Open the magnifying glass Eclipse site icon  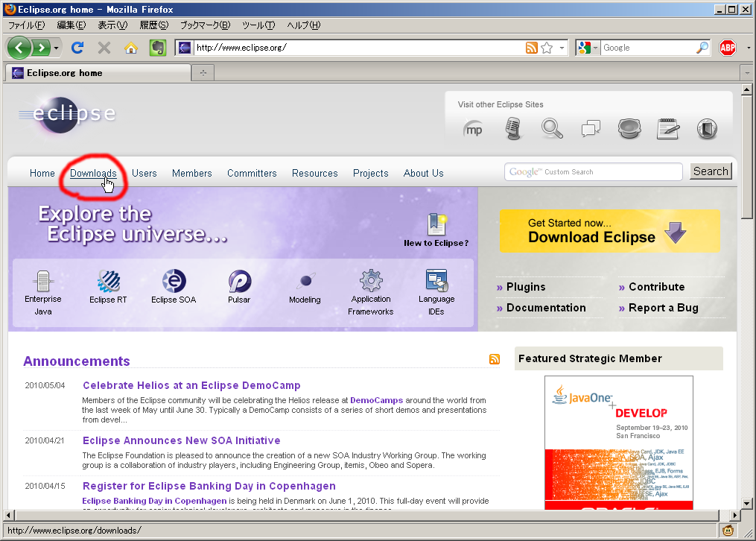(x=552, y=128)
